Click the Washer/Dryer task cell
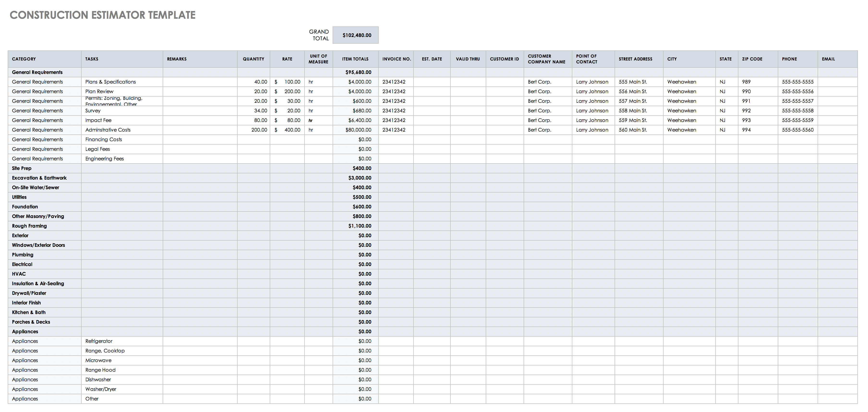 (x=101, y=389)
